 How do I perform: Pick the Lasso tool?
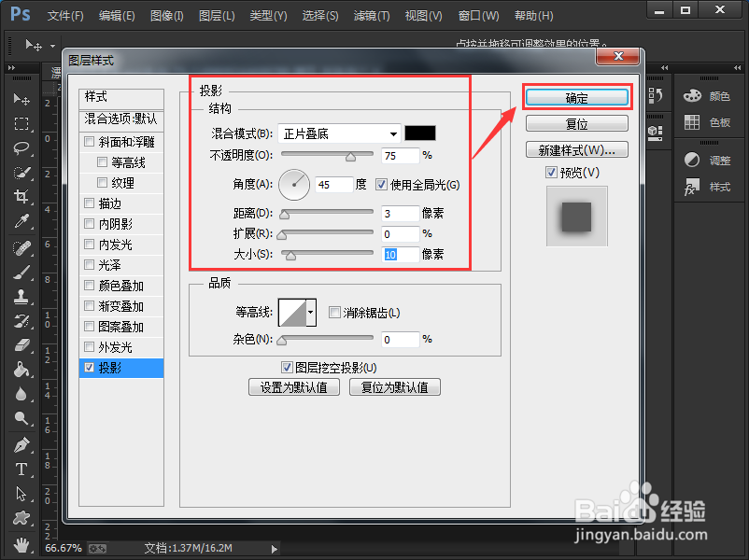click(x=21, y=148)
